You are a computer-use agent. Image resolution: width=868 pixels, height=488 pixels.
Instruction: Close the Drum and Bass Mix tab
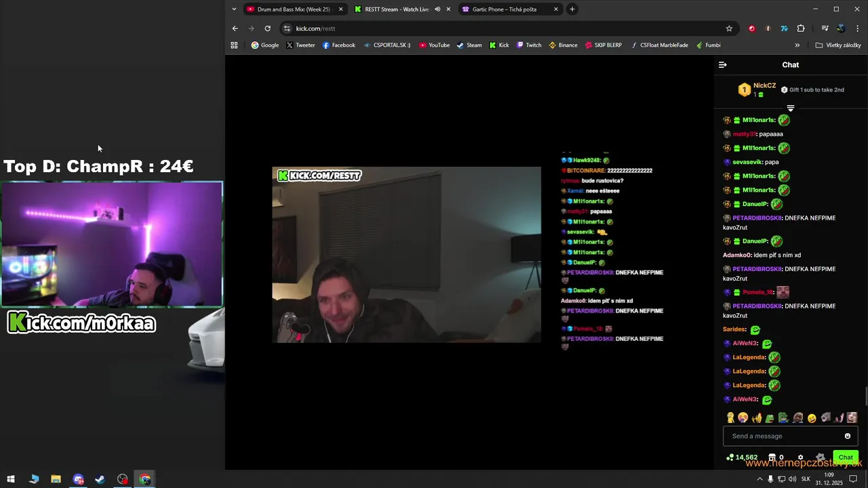340,9
